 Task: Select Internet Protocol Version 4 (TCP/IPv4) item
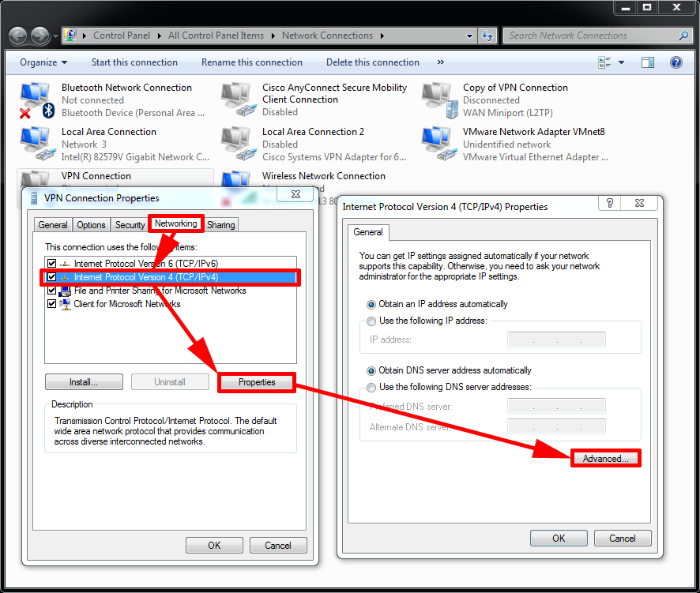(x=171, y=277)
